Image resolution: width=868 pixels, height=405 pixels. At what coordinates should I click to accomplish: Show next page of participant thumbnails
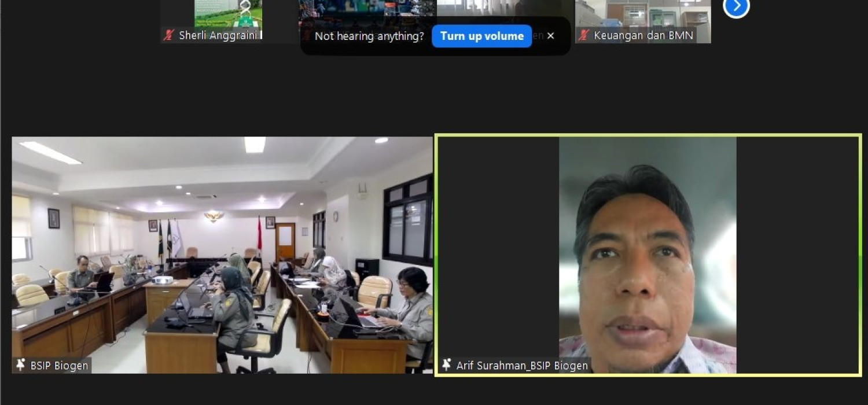(x=736, y=6)
